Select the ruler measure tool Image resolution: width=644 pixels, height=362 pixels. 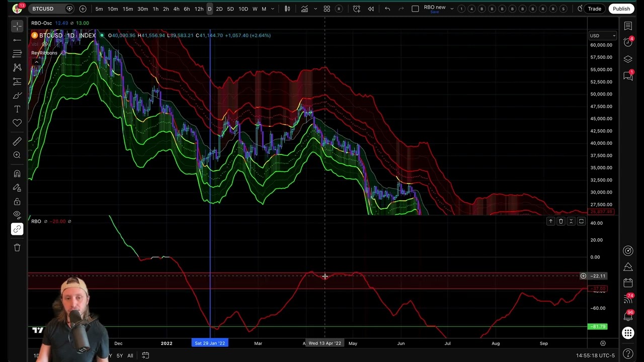(17, 141)
